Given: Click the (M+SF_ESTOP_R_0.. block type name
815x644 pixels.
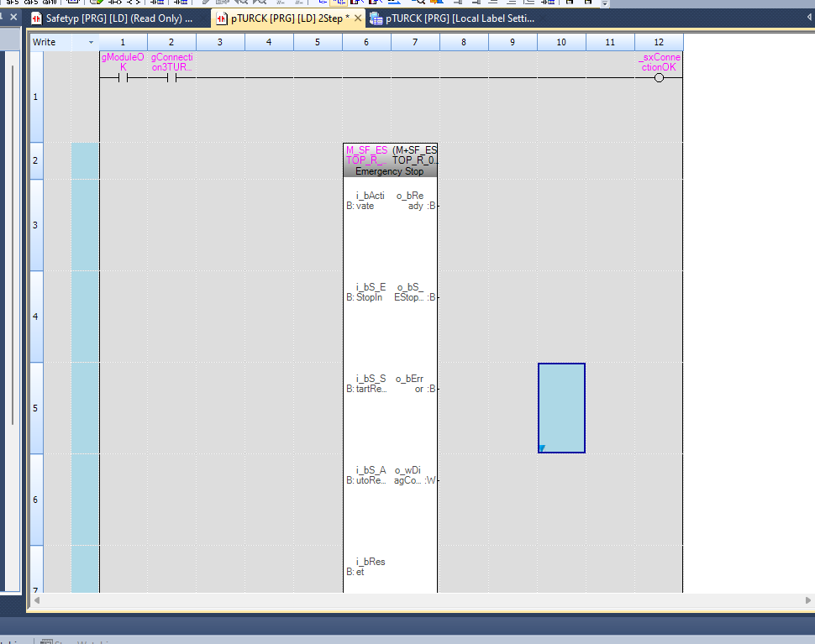Looking at the screenshot, I should pyautogui.click(x=415, y=154).
